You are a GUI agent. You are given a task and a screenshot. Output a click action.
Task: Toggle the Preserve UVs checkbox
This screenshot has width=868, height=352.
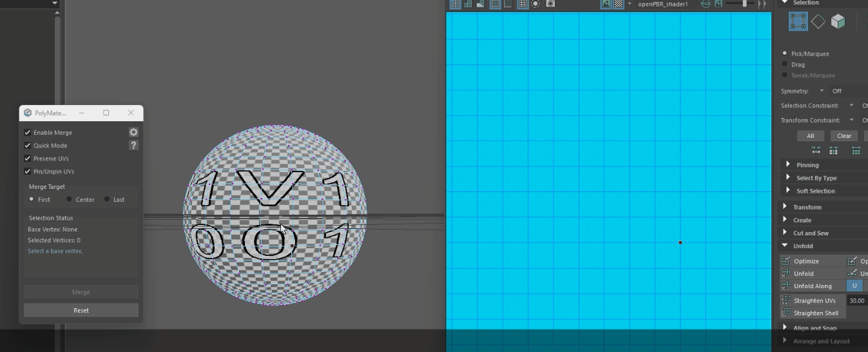point(28,159)
